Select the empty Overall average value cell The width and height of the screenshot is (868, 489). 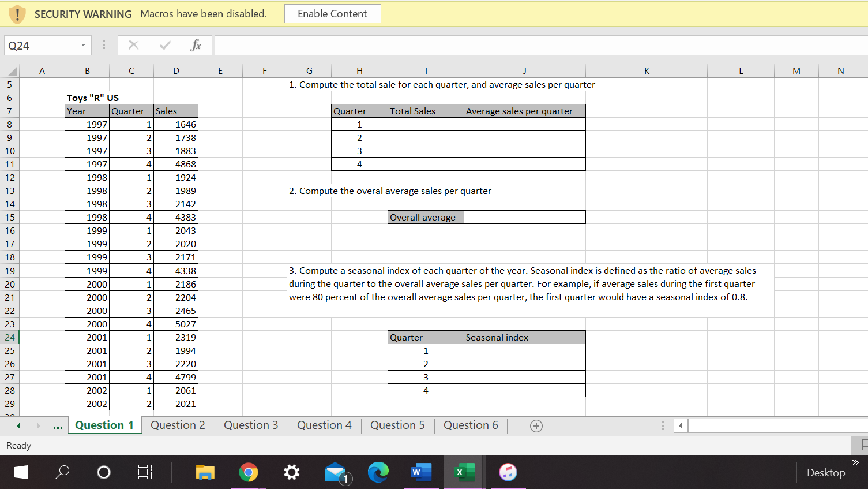[525, 217]
